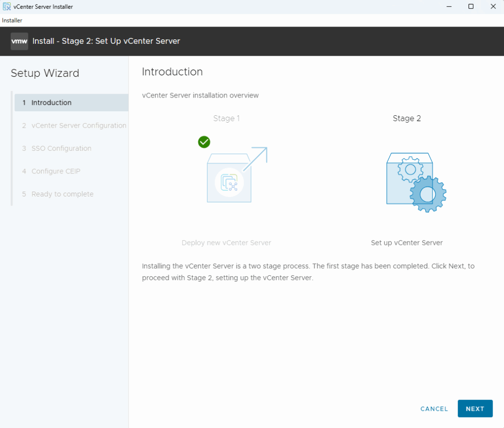This screenshot has width=504, height=428.
Task: Select the Introduction wizard step
Action: pos(71,102)
